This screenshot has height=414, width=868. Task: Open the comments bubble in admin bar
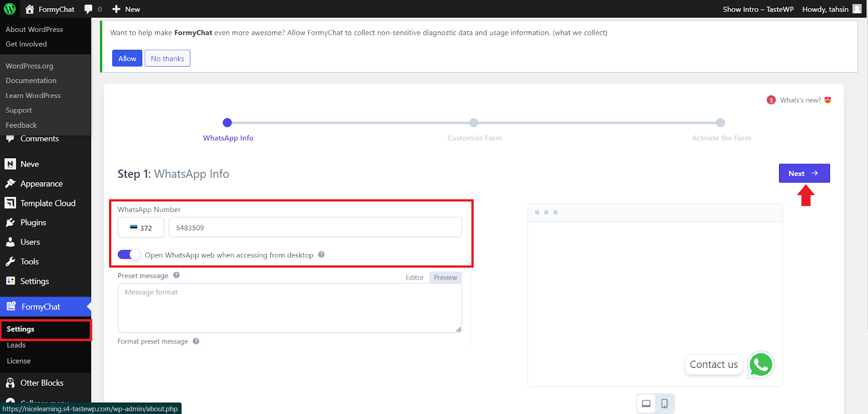click(93, 9)
